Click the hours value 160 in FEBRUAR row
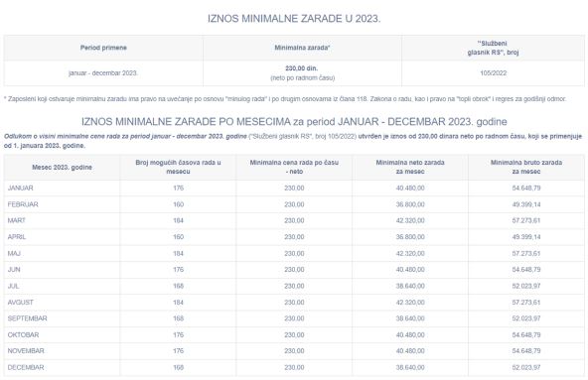The height and width of the screenshot is (380, 588). 178,204
